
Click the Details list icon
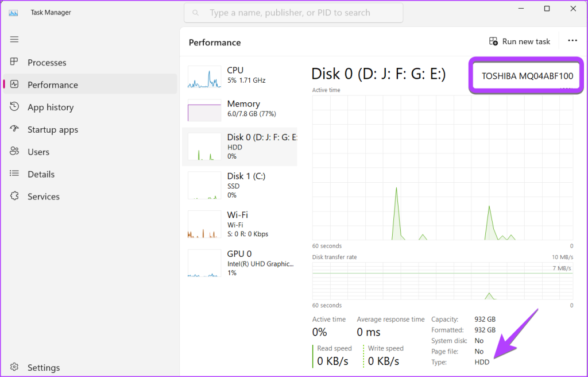[14, 174]
